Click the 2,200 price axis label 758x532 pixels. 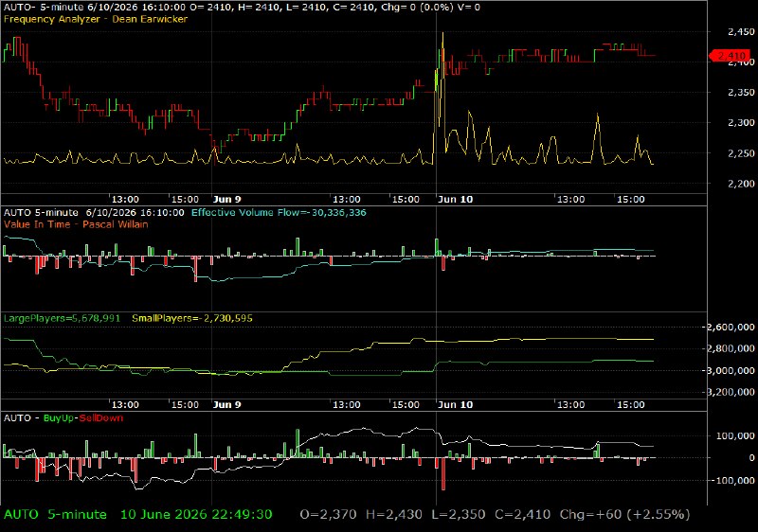pos(741,184)
